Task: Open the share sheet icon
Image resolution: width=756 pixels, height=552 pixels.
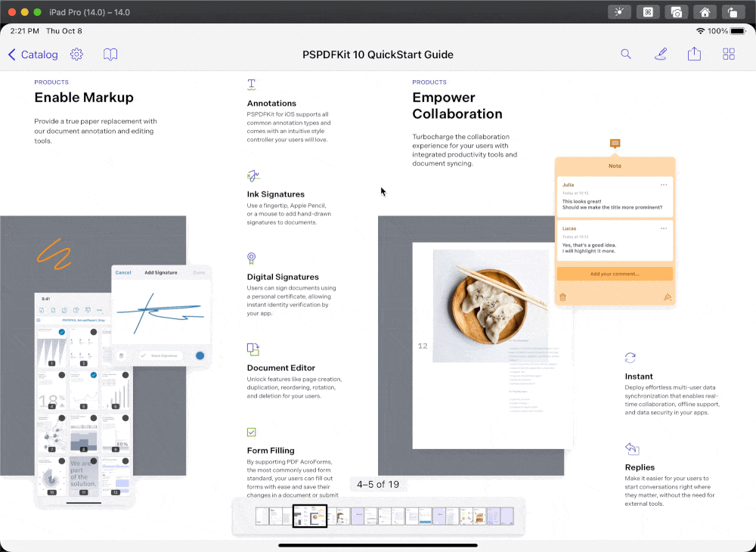Action: point(694,54)
